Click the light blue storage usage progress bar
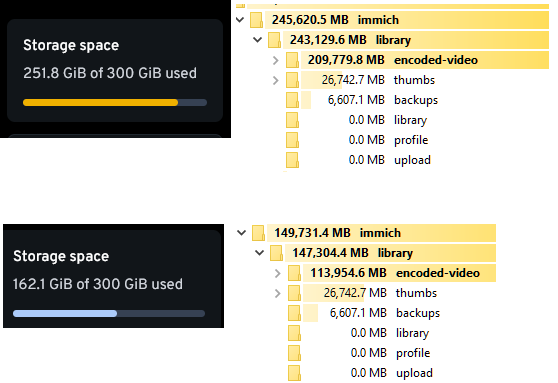The height and width of the screenshot is (383, 558). [109, 313]
